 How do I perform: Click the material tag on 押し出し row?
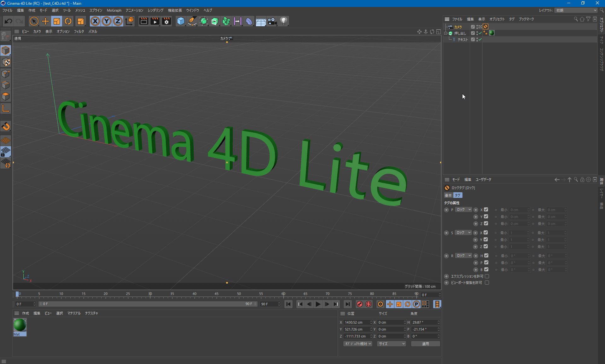click(x=492, y=33)
